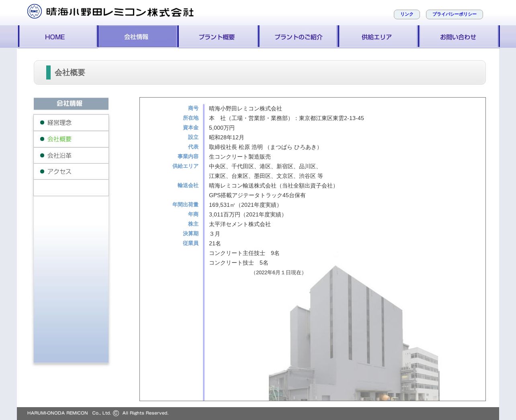The image size is (516, 420).
Task: Select the 会社情報 navigation tab
Action: (x=138, y=37)
